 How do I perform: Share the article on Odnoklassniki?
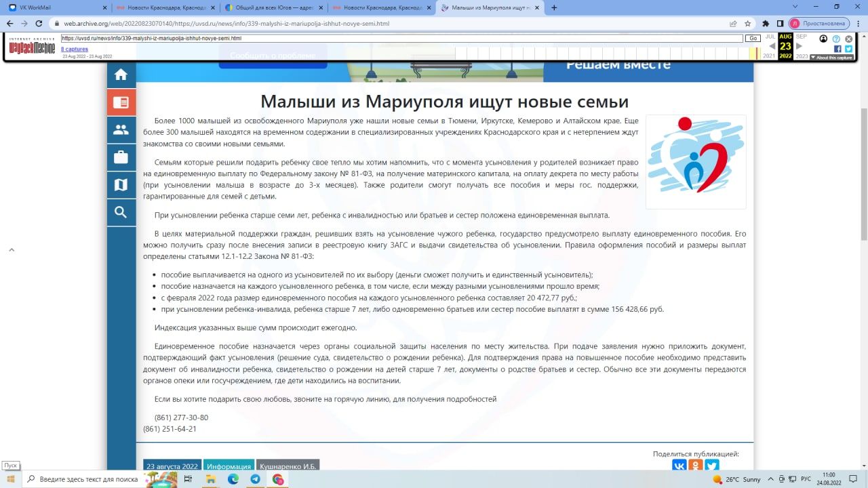[695, 466]
